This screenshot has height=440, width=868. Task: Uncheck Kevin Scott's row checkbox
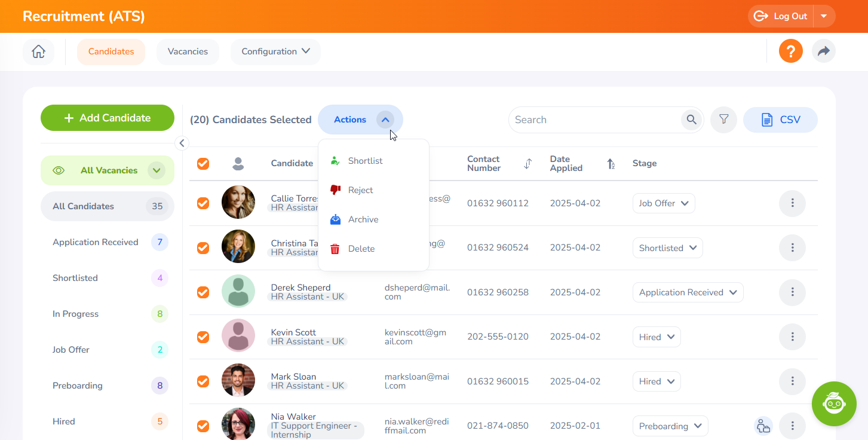(x=203, y=337)
